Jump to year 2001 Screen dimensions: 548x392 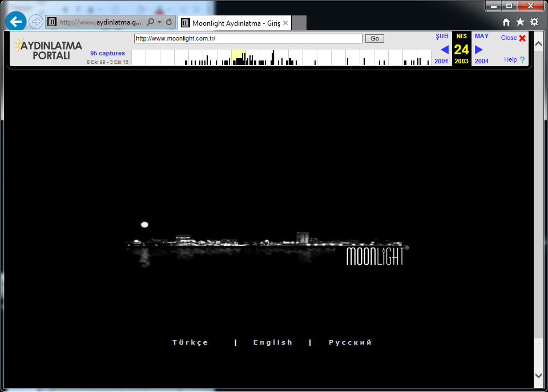click(x=441, y=61)
